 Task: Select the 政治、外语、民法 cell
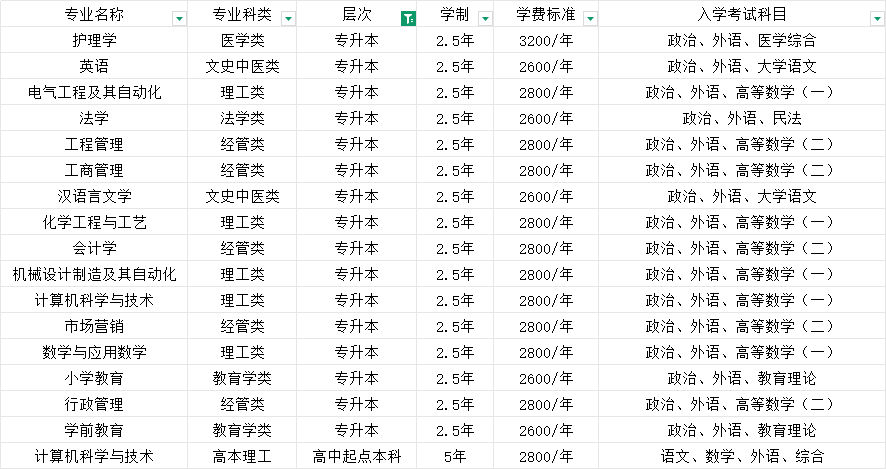pos(742,118)
